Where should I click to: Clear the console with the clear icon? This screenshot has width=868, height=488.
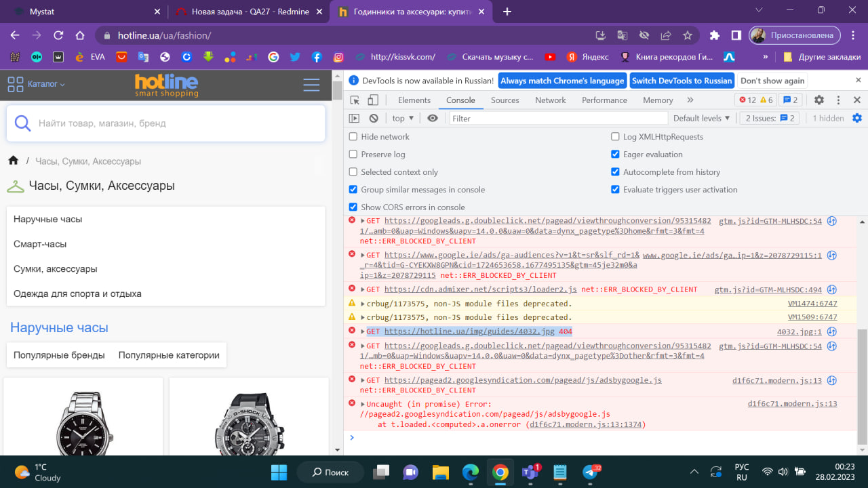[x=373, y=118]
